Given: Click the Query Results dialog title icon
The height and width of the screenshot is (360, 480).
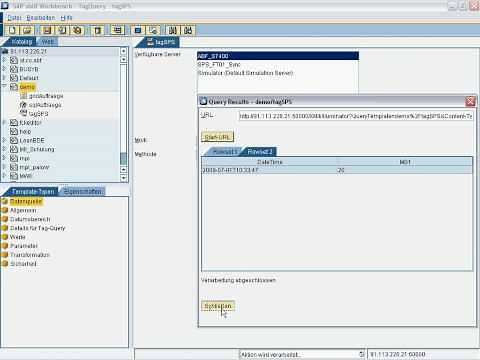Looking at the screenshot, I should (203, 101).
